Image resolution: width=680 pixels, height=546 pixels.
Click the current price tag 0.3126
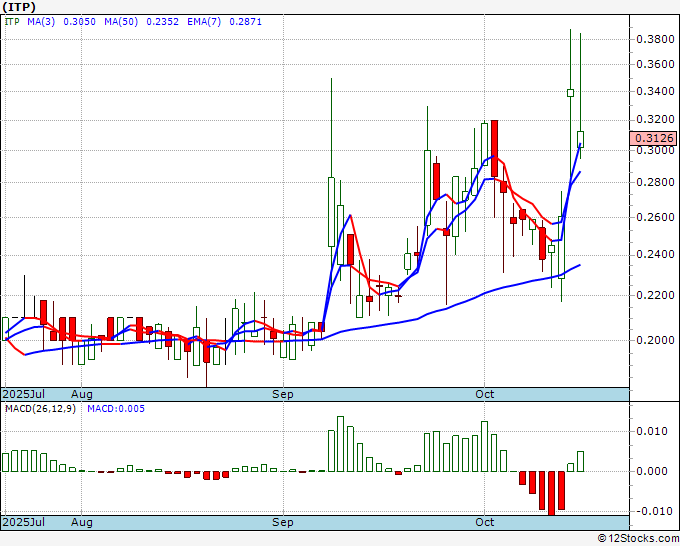(653, 138)
